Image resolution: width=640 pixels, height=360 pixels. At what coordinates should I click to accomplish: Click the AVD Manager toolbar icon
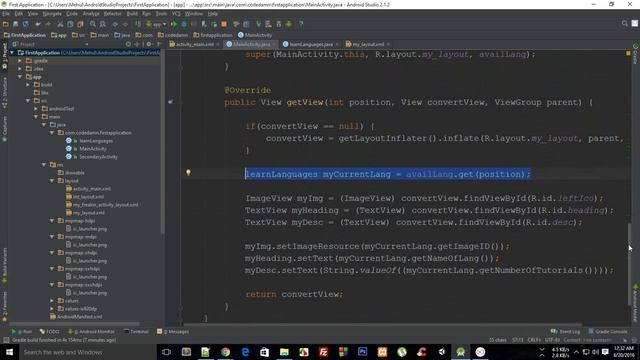(268, 24)
